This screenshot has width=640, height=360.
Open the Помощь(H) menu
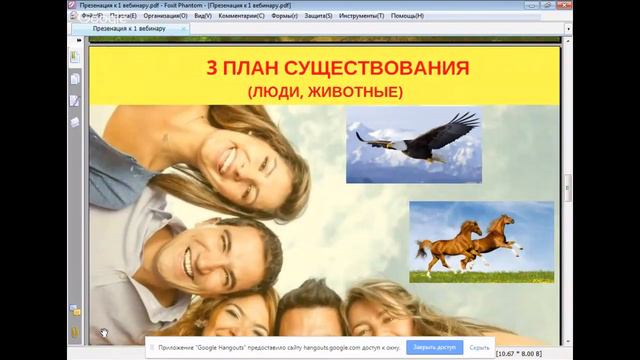pos(407,16)
